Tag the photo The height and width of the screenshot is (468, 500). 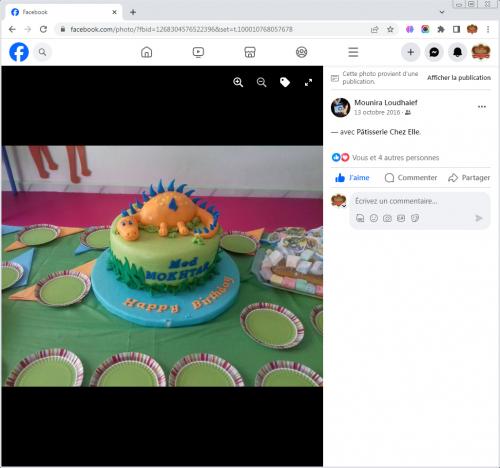point(285,82)
